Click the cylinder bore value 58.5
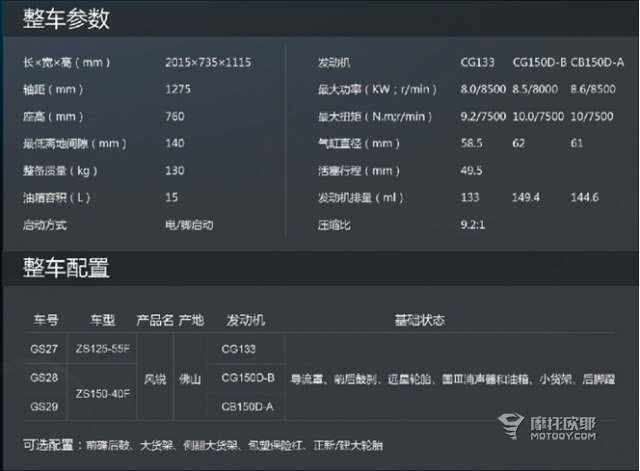640x471 pixels. point(471,143)
